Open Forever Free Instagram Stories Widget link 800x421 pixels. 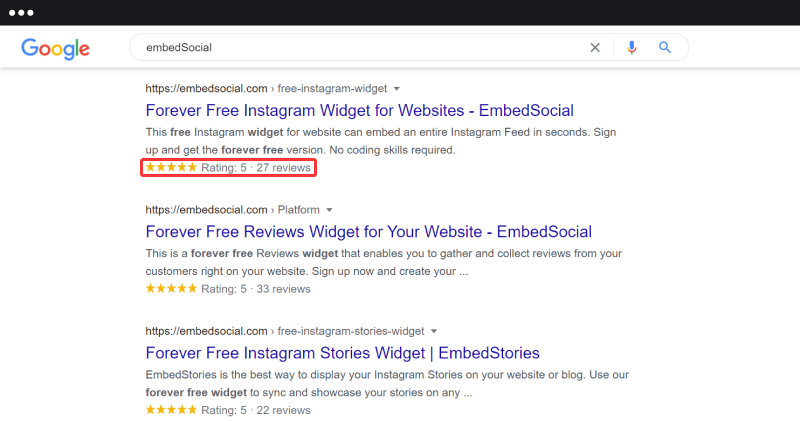click(x=342, y=353)
